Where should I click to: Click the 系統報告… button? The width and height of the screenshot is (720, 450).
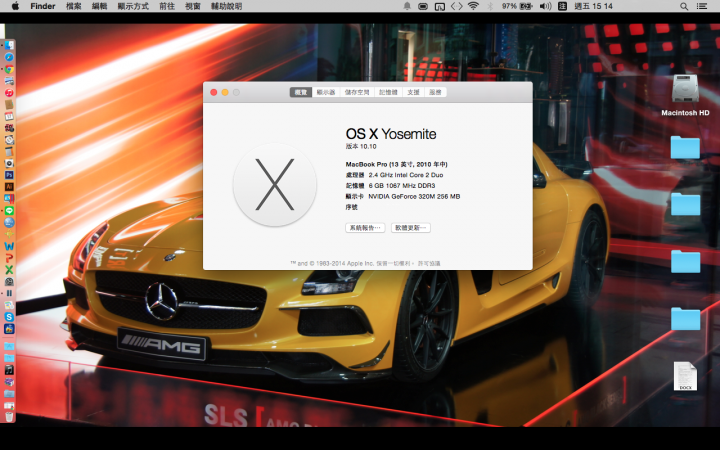365,228
